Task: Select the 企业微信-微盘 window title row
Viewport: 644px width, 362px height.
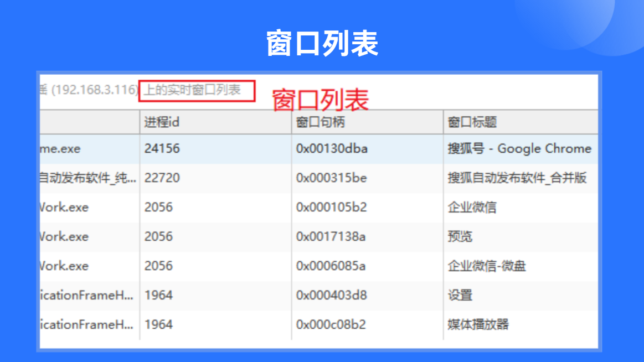Action: (x=319, y=266)
